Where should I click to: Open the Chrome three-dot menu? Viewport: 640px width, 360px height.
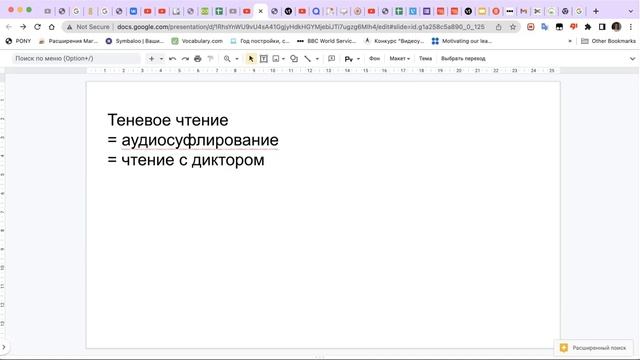pos(631,27)
